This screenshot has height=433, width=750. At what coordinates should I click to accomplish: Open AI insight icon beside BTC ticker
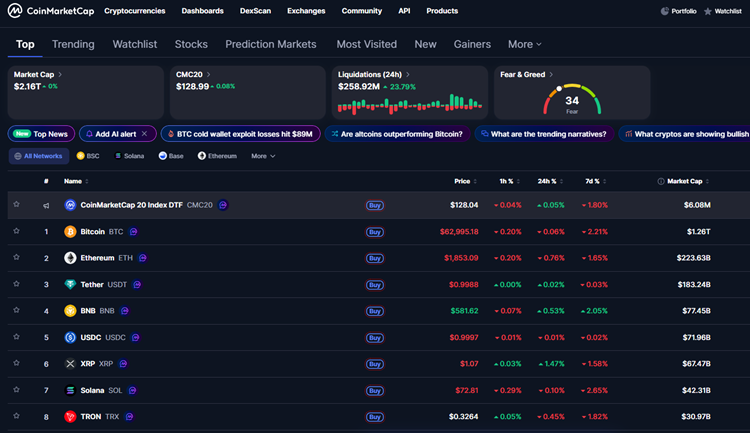tap(133, 232)
